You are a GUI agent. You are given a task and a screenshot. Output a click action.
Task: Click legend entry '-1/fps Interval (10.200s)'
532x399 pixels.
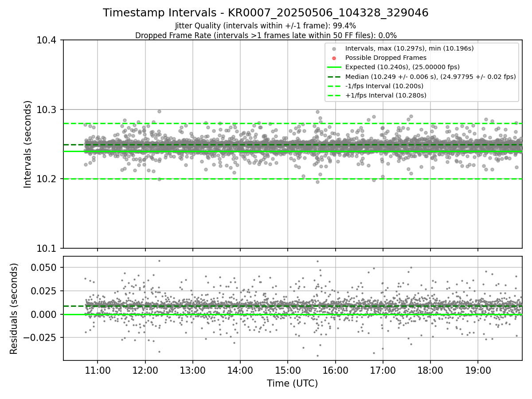(x=384, y=86)
